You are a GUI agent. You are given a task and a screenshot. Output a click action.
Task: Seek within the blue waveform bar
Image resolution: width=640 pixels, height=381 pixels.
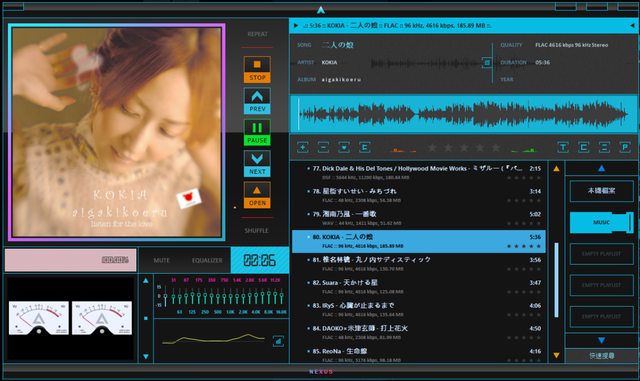point(464,114)
